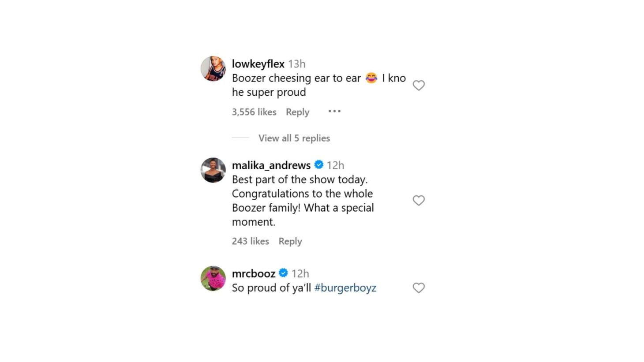Open the #burgerboyz hashtag
The height and width of the screenshot is (362, 644).
345,288
